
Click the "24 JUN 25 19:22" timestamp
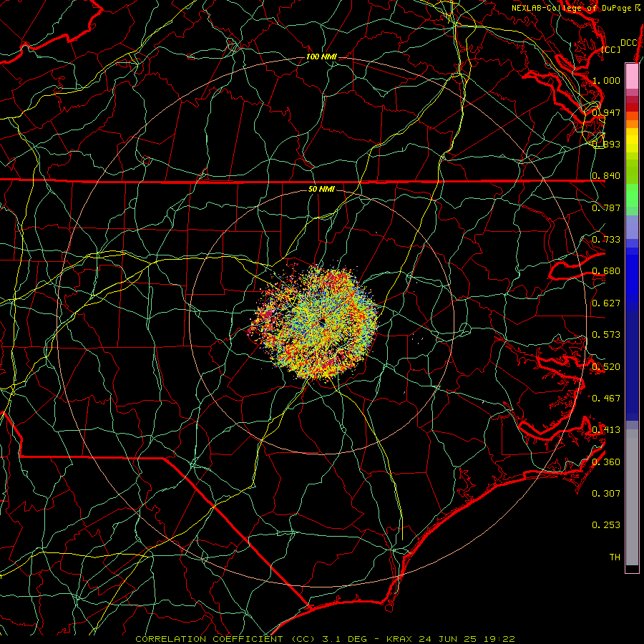coord(467,639)
